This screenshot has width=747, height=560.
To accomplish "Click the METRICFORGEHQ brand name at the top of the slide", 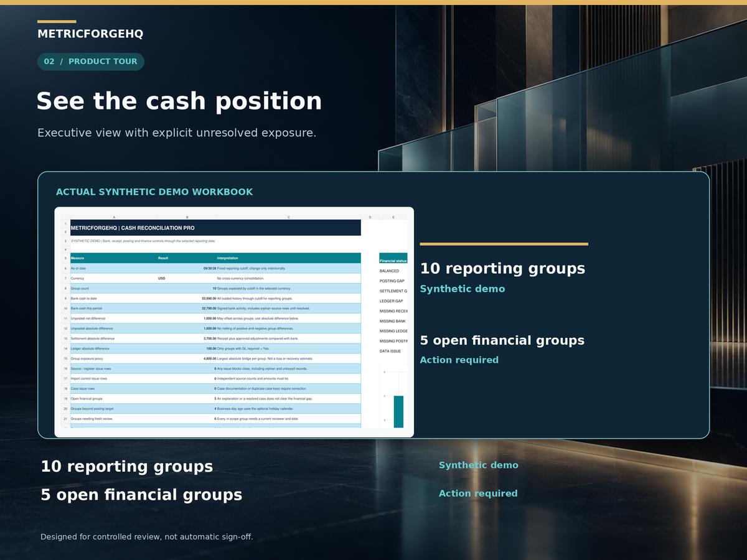I will [x=90, y=34].
